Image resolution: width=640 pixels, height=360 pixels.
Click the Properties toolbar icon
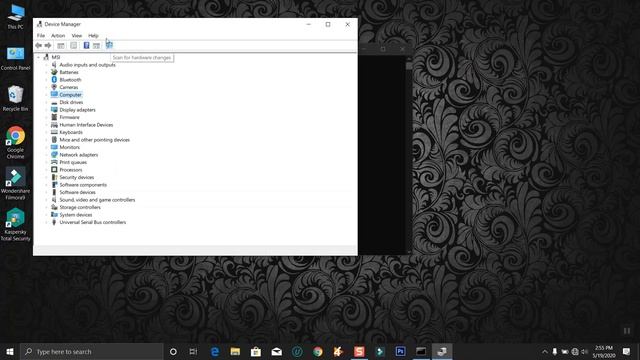73,45
